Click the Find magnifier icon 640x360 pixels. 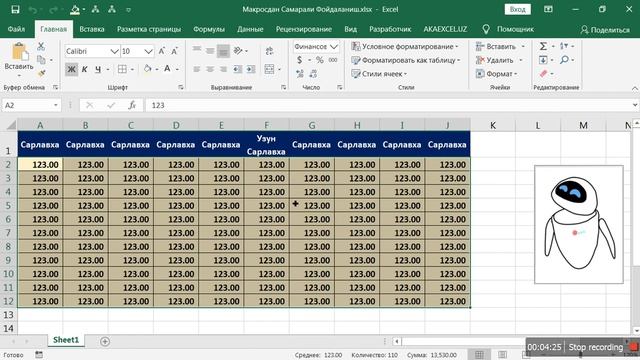point(564,60)
